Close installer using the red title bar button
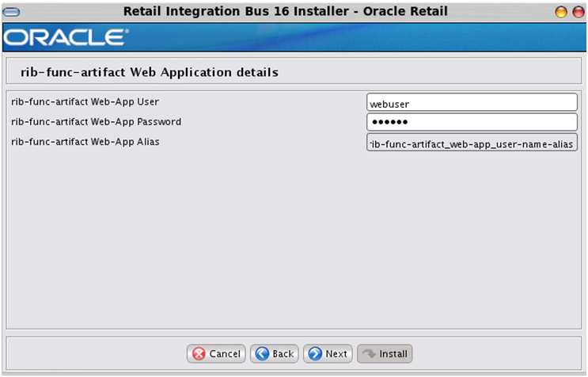The image size is (588, 377). (x=579, y=12)
